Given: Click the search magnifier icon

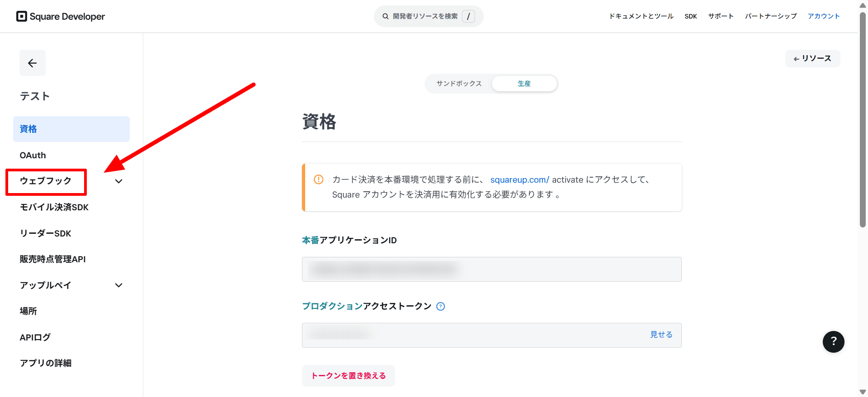Looking at the screenshot, I should tap(386, 16).
